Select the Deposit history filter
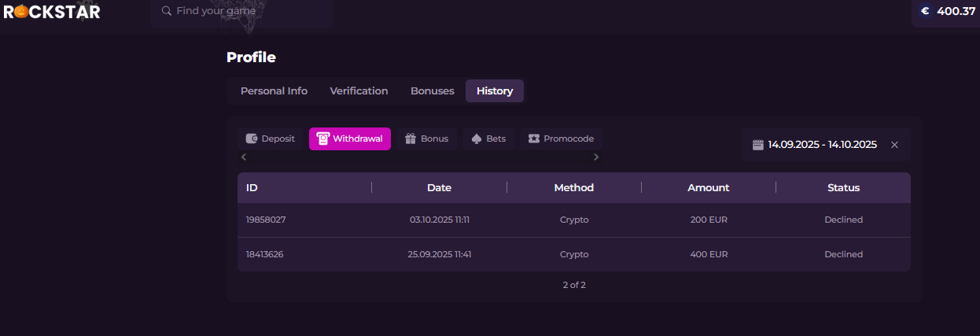Screen dimensions: 980x336 (x=270, y=139)
